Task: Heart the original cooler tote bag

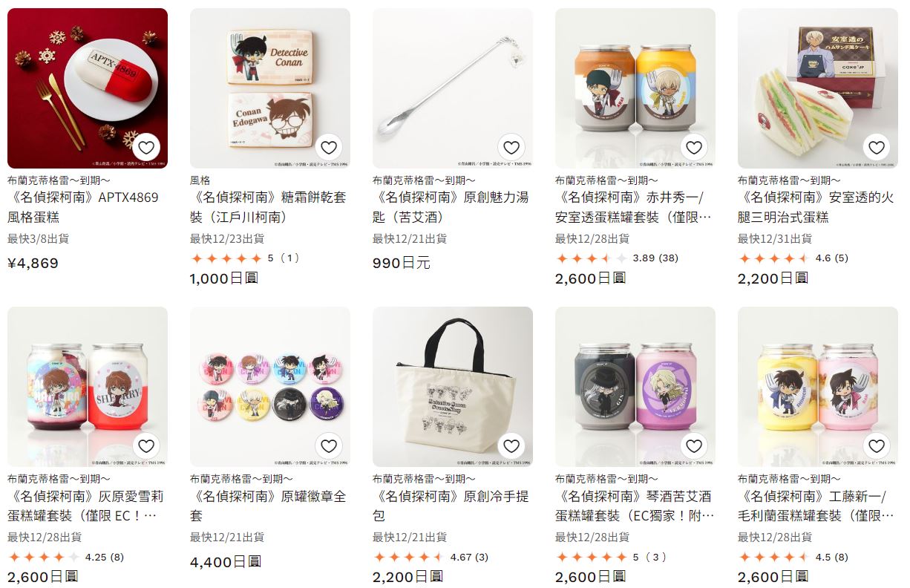Action: (x=511, y=445)
